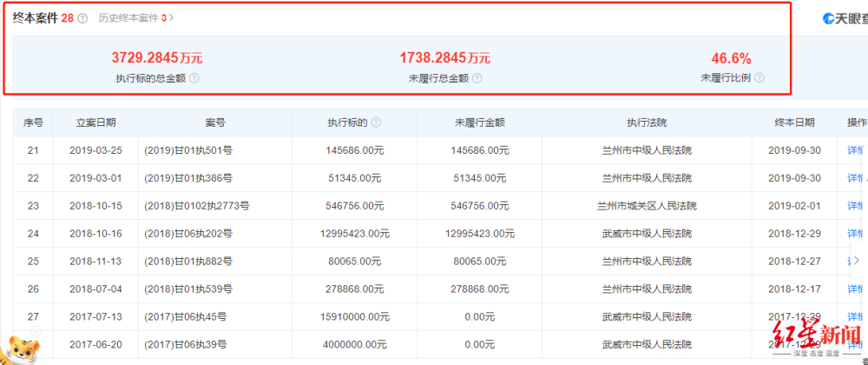Viewport: 868px width, 365px height.
Task: Click filing date 2017-06-20
Action: click(95, 344)
